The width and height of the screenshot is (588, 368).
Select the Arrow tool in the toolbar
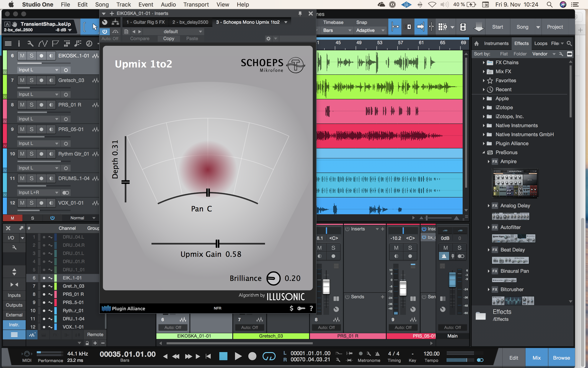click(95, 27)
